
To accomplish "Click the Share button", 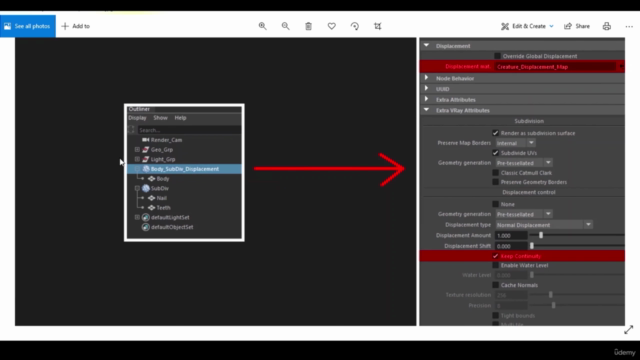I will (x=577, y=26).
